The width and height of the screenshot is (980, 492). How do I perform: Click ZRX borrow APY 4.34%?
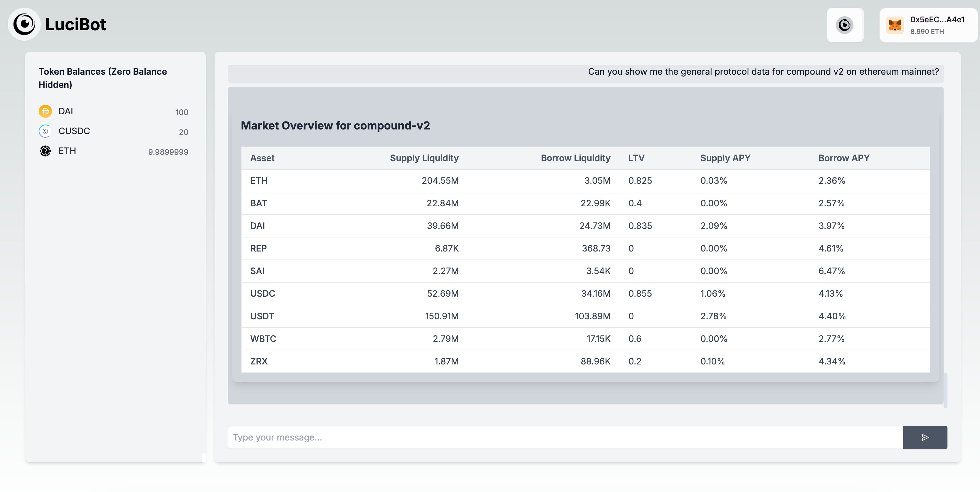point(832,361)
